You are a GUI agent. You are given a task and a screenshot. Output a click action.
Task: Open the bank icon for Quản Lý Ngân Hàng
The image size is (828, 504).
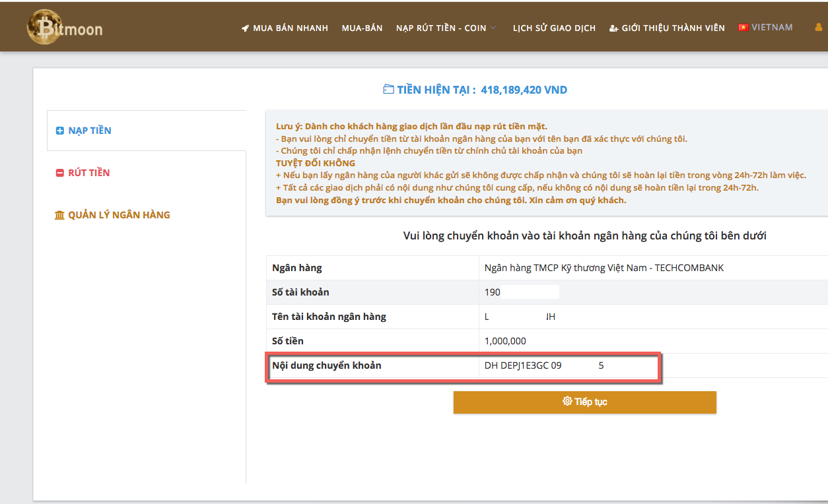click(x=60, y=216)
